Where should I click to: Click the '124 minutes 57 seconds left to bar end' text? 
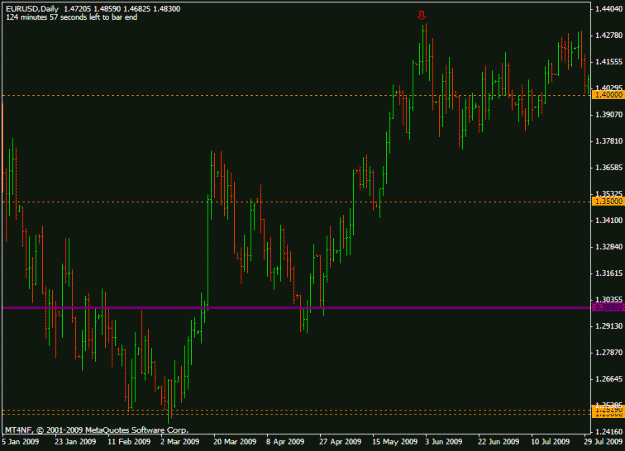(72, 17)
